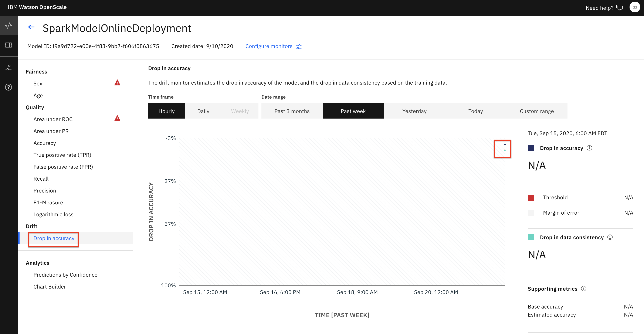The image size is (644, 334).
Task: Click info icon beside Drop in data consistency
Action: tap(610, 237)
